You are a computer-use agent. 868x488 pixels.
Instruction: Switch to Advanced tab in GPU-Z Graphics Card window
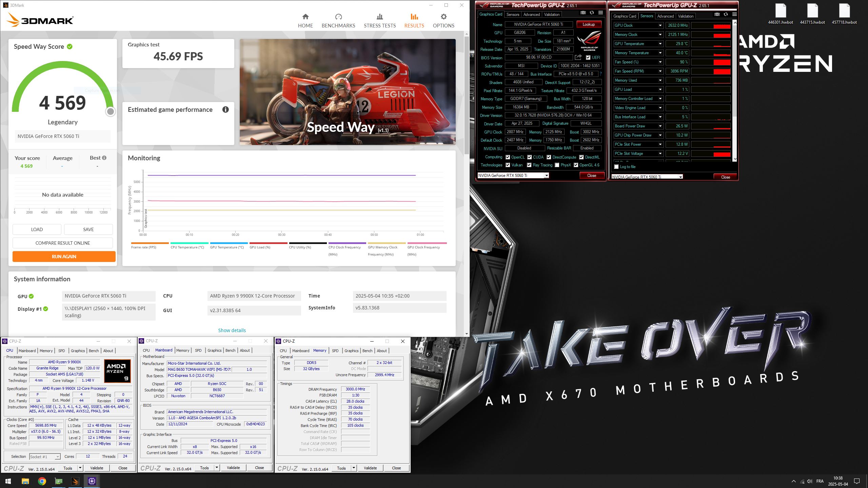[x=531, y=15]
